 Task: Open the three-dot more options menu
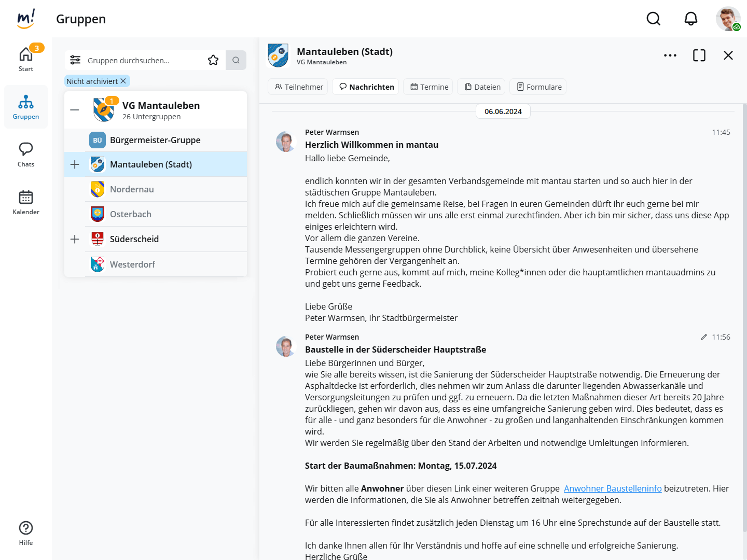pyautogui.click(x=670, y=55)
